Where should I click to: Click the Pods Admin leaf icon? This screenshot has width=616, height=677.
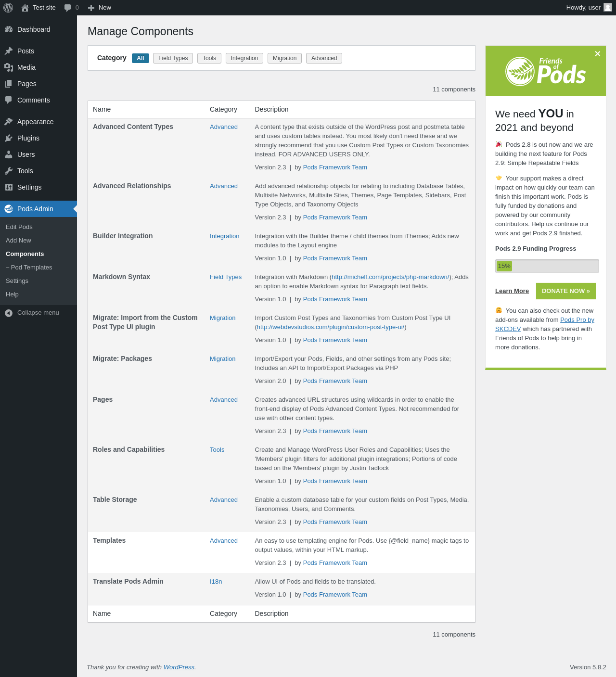tap(9, 209)
